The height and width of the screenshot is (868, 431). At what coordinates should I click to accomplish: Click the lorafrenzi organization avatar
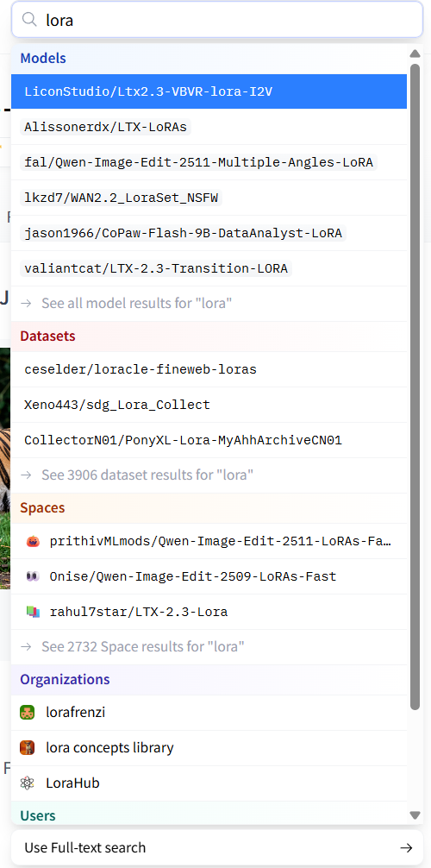point(27,713)
